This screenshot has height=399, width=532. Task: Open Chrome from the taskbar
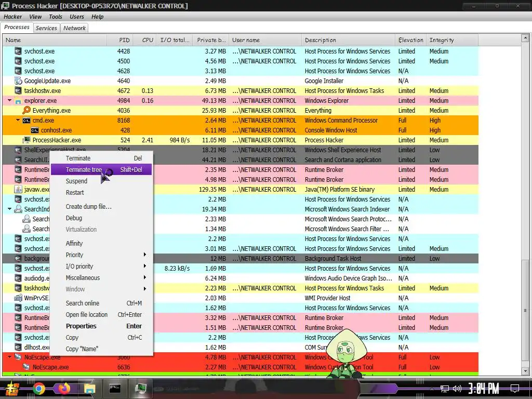tap(38, 389)
